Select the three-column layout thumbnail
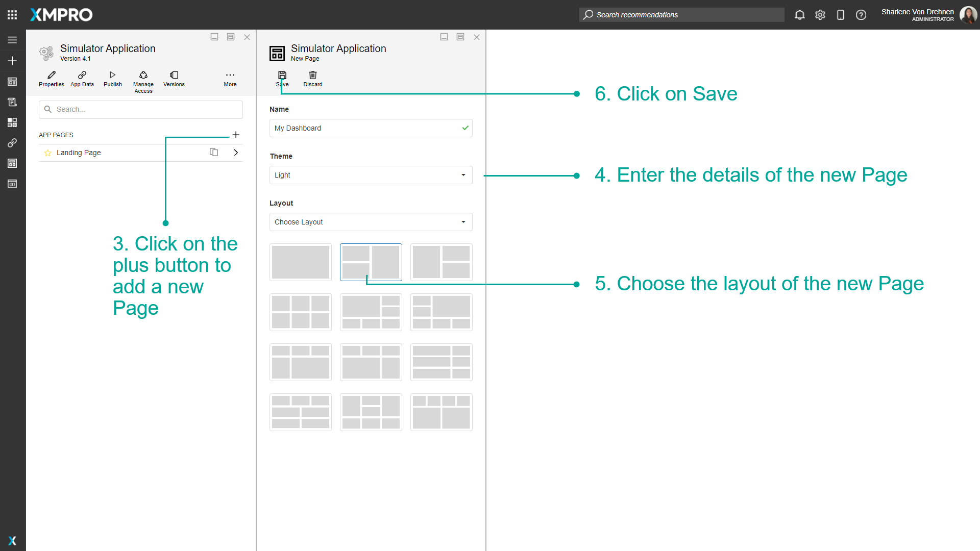 (x=300, y=312)
